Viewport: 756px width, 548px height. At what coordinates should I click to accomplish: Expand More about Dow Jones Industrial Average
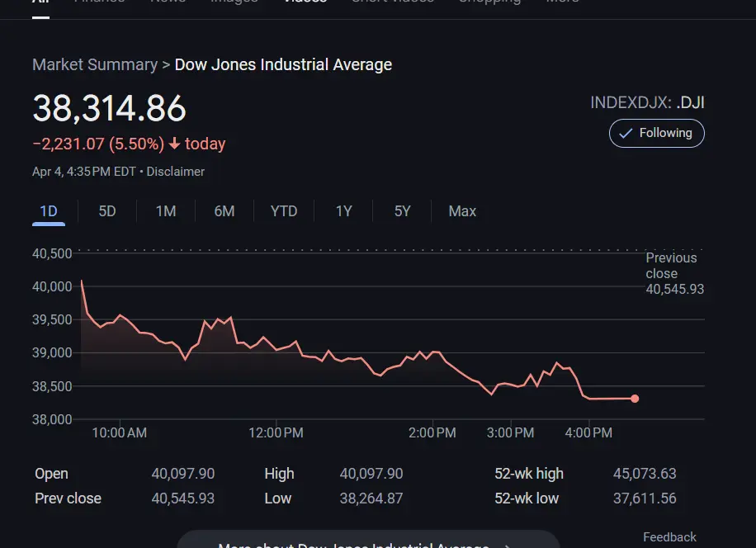coord(367,543)
